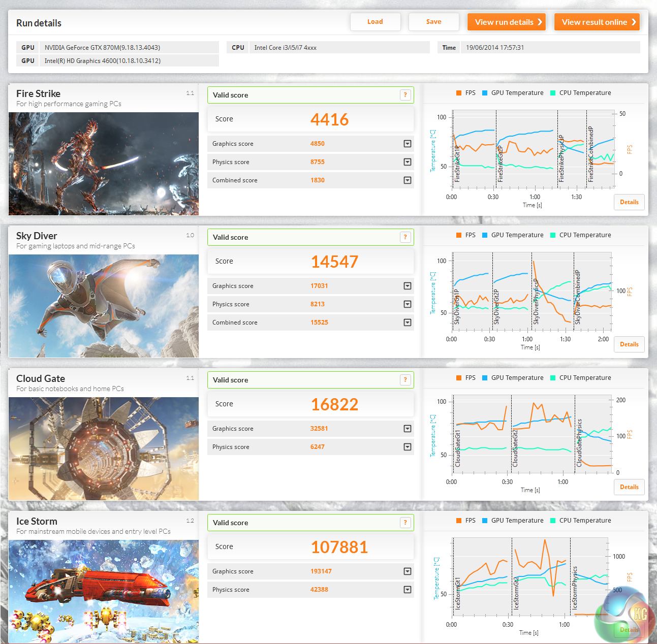Expand Fire Strike Physics score 8755

[x=408, y=162]
